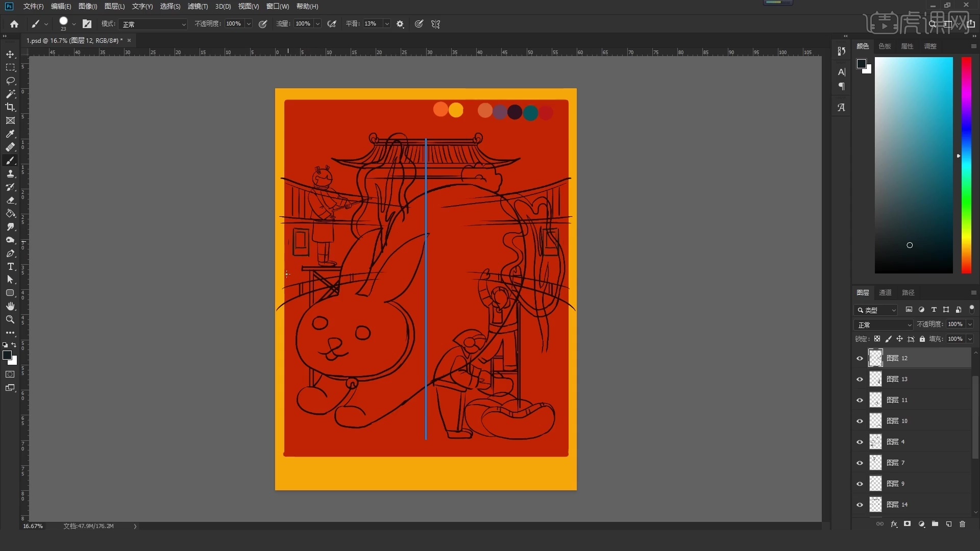The width and height of the screenshot is (980, 551).
Task: Expand brush opacity 不透明度 dropdown arrow
Action: (249, 24)
